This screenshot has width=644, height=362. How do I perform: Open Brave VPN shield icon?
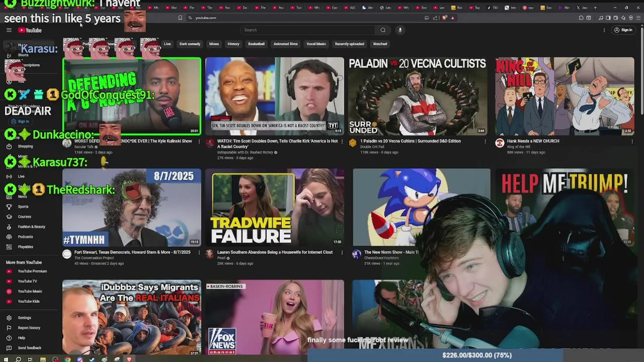point(631,18)
